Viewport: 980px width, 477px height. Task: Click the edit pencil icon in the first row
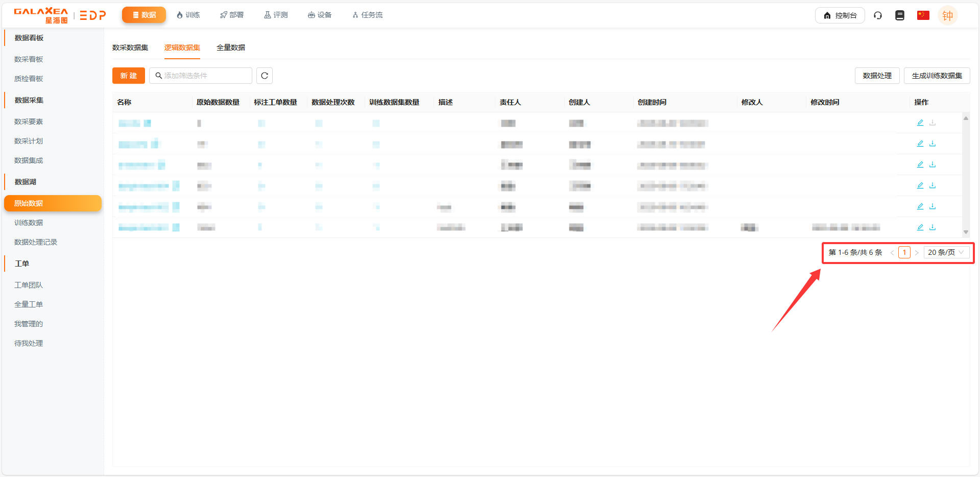click(x=920, y=123)
